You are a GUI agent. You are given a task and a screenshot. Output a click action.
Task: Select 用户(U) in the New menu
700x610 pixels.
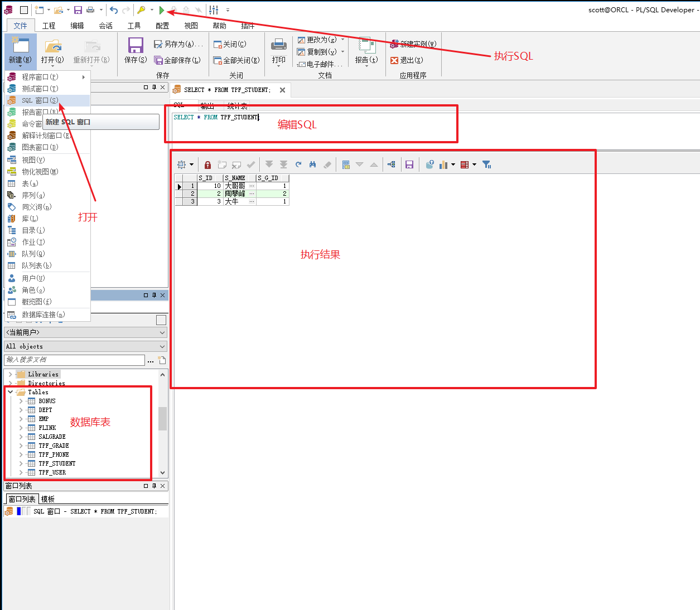[47, 278]
